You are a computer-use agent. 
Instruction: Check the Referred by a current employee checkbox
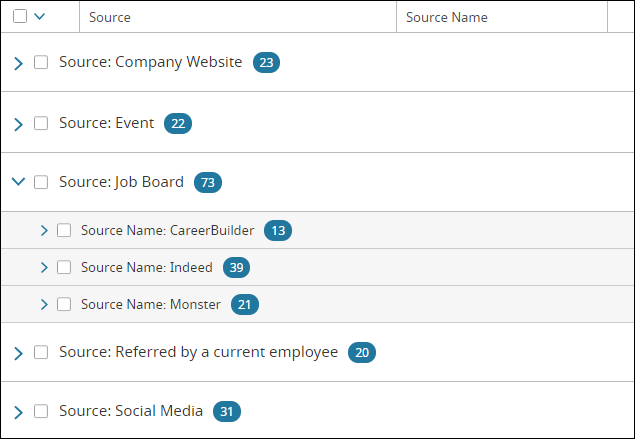(x=41, y=352)
